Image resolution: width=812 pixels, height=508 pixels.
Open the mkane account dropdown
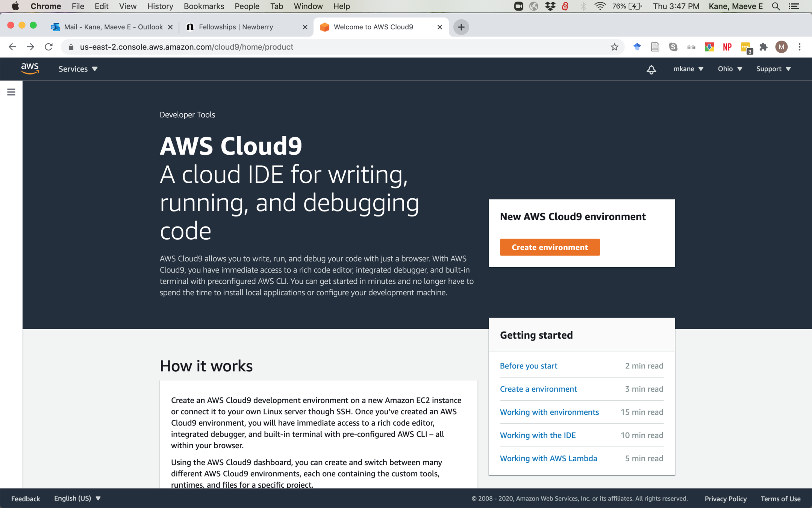point(688,69)
